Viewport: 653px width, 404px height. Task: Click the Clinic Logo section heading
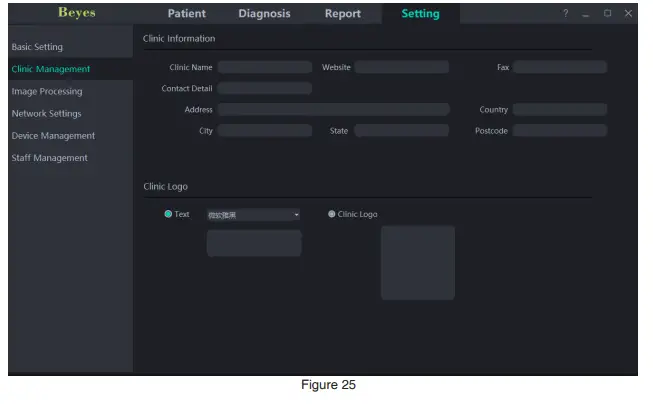click(165, 187)
